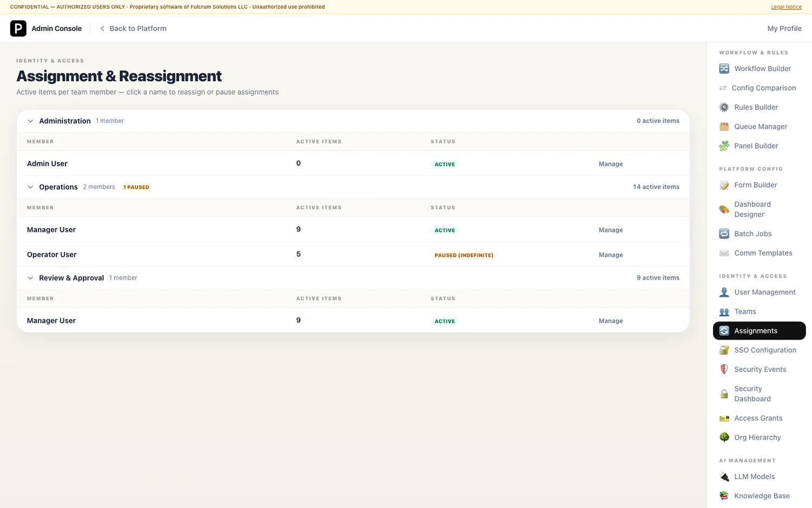Go to Rules Builder page
Viewport: 812px width, 508px height.
coord(759,107)
